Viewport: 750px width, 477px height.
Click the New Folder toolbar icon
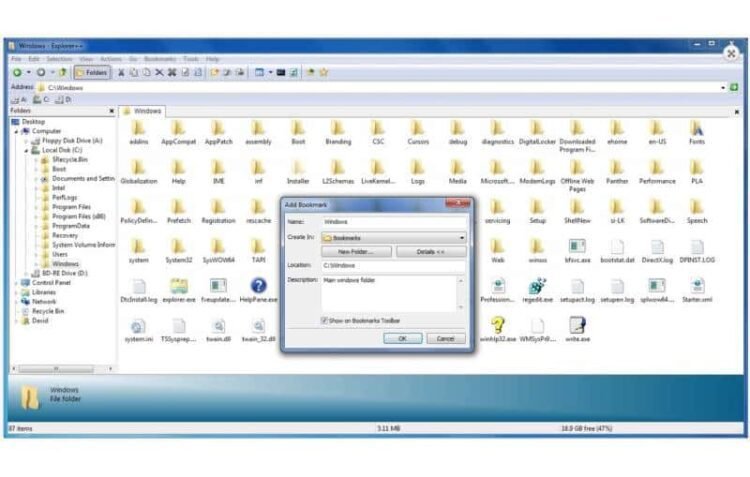pyautogui.click(x=214, y=73)
